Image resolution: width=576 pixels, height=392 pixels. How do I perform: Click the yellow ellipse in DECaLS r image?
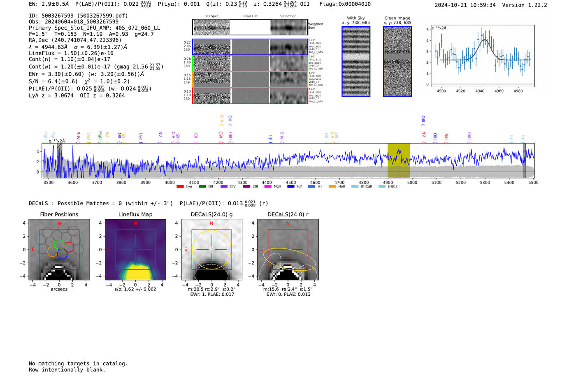click(x=289, y=259)
